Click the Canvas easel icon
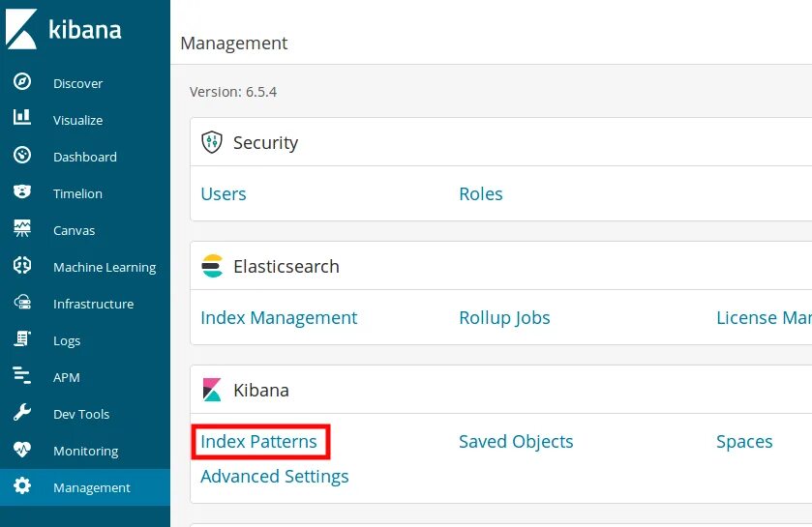 [x=22, y=229]
